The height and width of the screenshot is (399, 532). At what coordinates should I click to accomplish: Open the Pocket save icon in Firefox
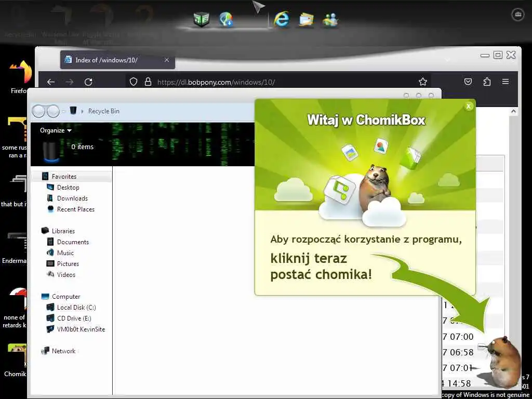coord(468,82)
